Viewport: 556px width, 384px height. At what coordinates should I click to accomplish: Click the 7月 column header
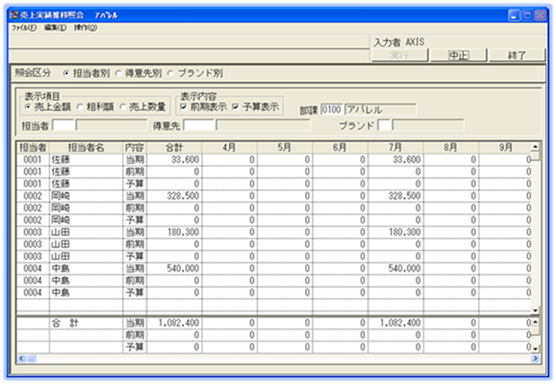tap(395, 148)
